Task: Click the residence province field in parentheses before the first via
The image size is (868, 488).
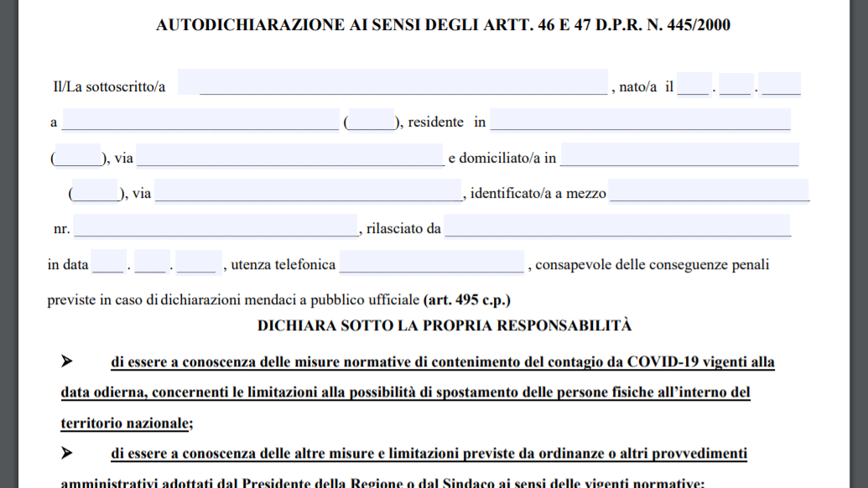Action: coord(78,155)
